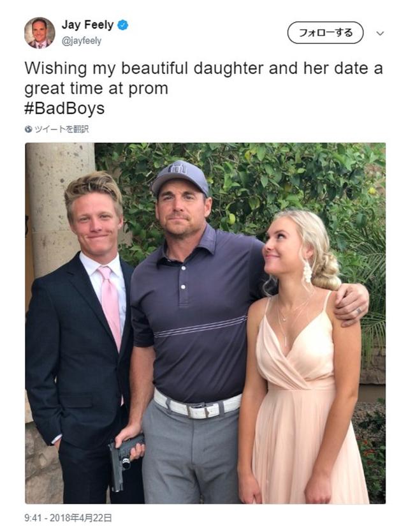Viewport: 408px width, 532px height.
Task: Click the フォローする follow button
Action: 326,33
